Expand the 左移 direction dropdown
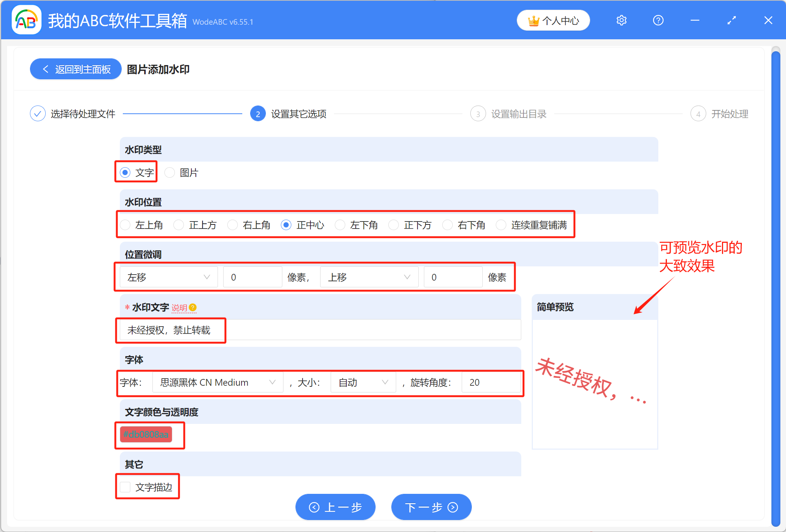Image resolution: width=786 pixels, height=532 pixels. (x=169, y=277)
